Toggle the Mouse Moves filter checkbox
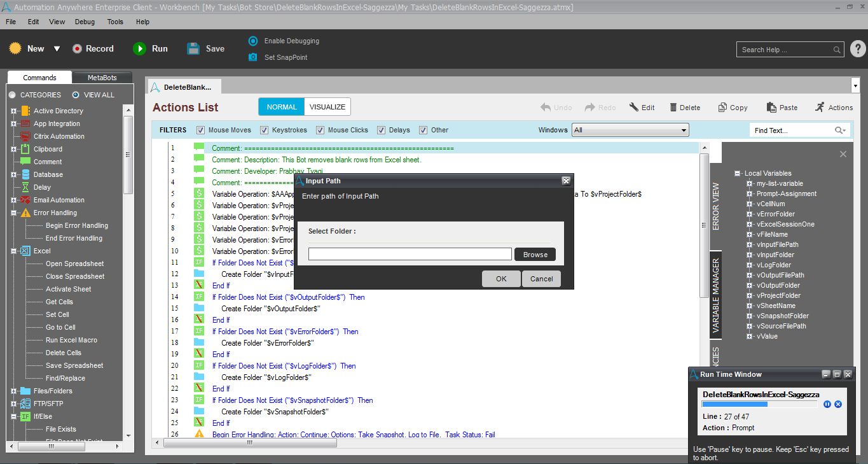Viewport: 868px width, 464px height. click(x=201, y=130)
